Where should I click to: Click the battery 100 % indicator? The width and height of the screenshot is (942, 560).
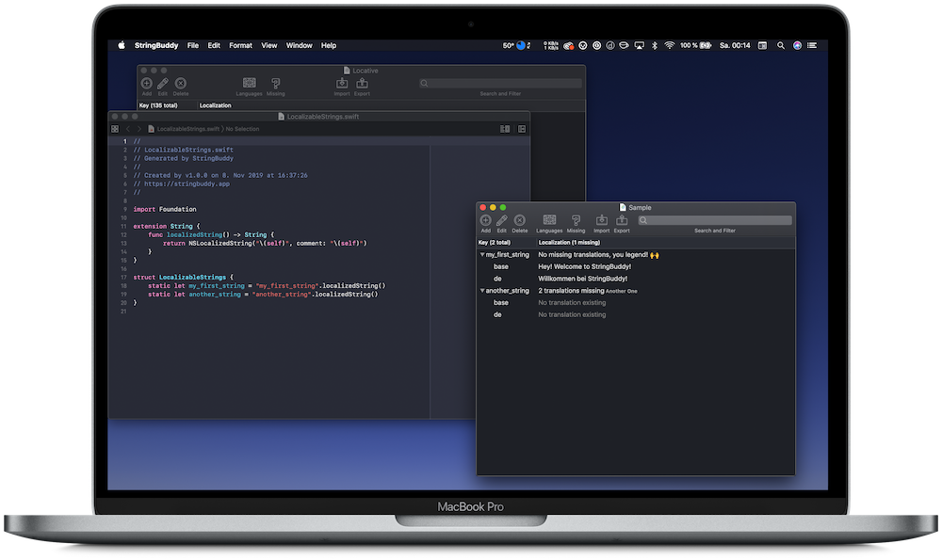[696, 45]
